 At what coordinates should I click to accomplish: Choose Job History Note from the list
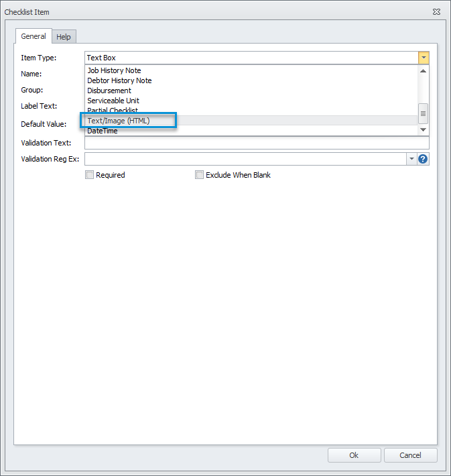251,70
